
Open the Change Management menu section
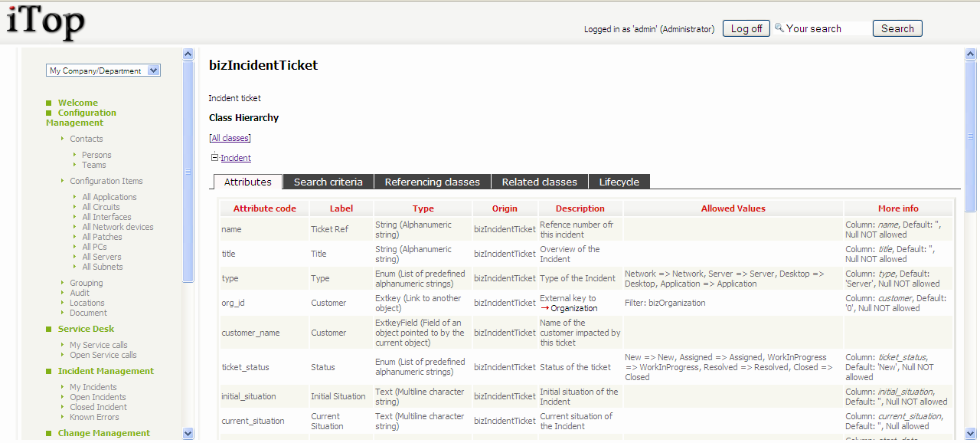(x=104, y=433)
